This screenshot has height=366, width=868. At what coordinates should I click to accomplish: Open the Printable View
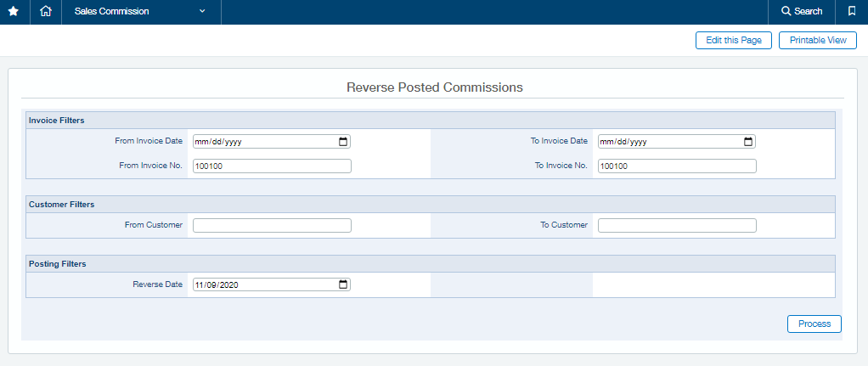[x=818, y=41]
